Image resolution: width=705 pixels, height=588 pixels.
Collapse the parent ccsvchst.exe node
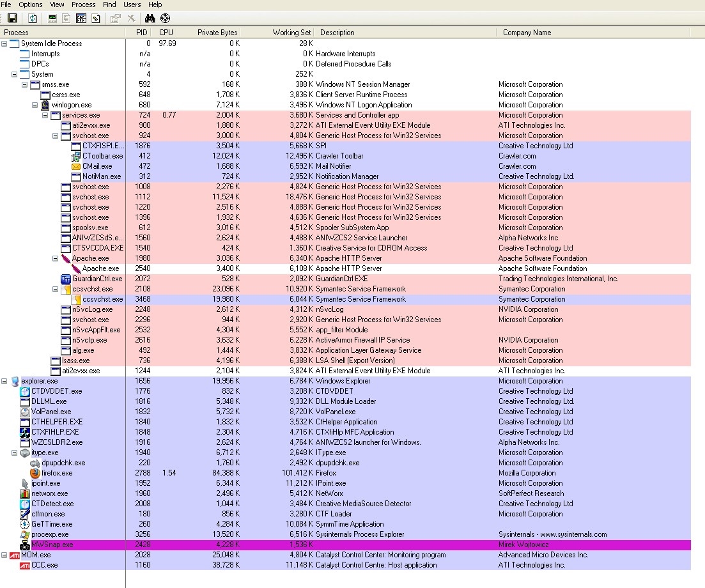point(56,289)
